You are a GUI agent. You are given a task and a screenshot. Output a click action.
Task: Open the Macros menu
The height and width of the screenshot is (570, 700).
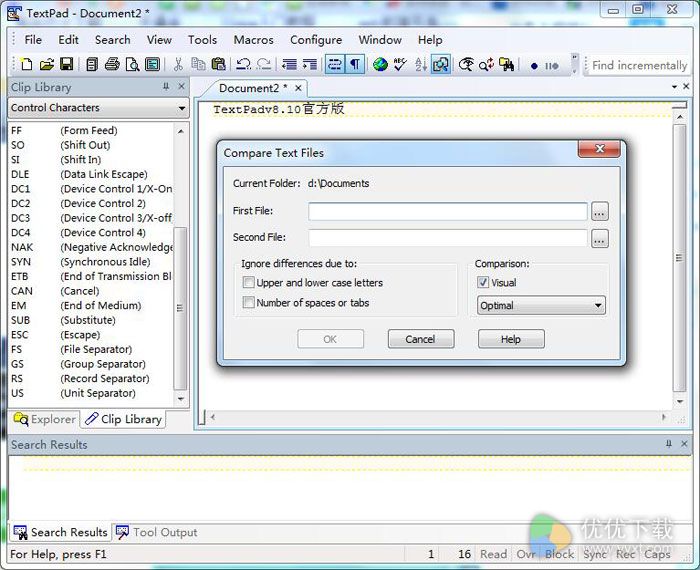click(254, 40)
